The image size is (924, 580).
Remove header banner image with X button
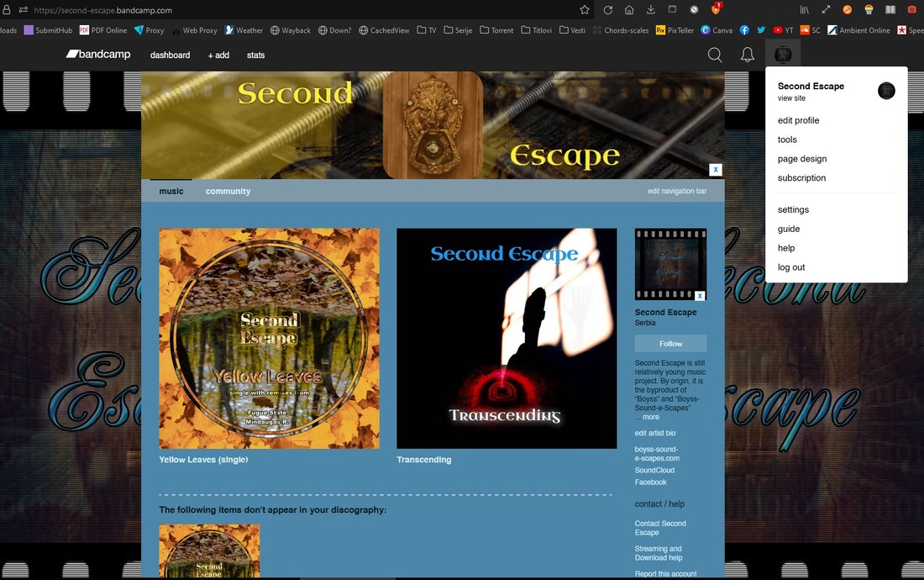coord(716,170)
